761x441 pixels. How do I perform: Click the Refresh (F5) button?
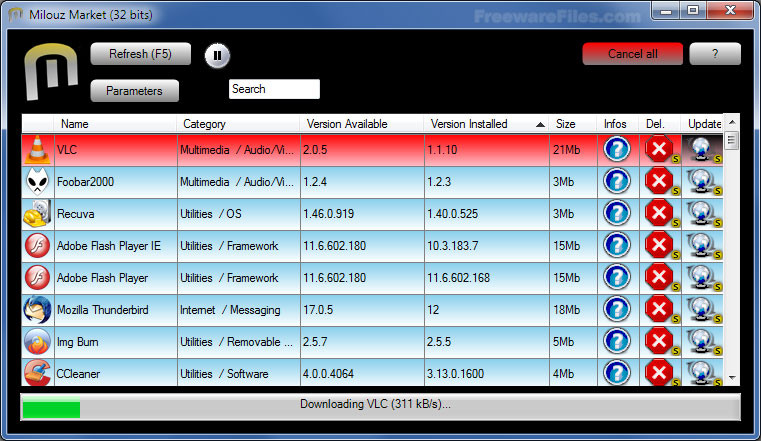[140, 54]
